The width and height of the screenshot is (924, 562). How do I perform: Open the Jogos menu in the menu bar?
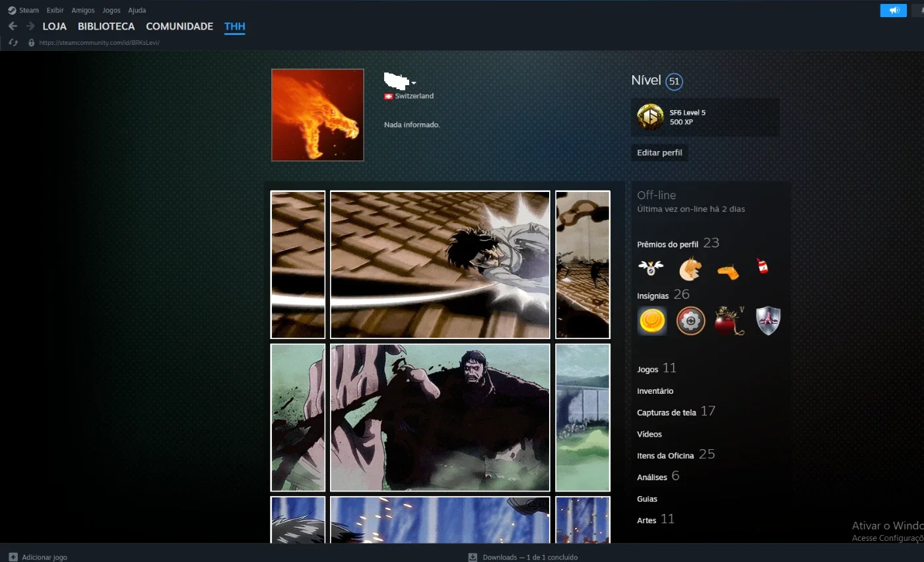(112, 11)
